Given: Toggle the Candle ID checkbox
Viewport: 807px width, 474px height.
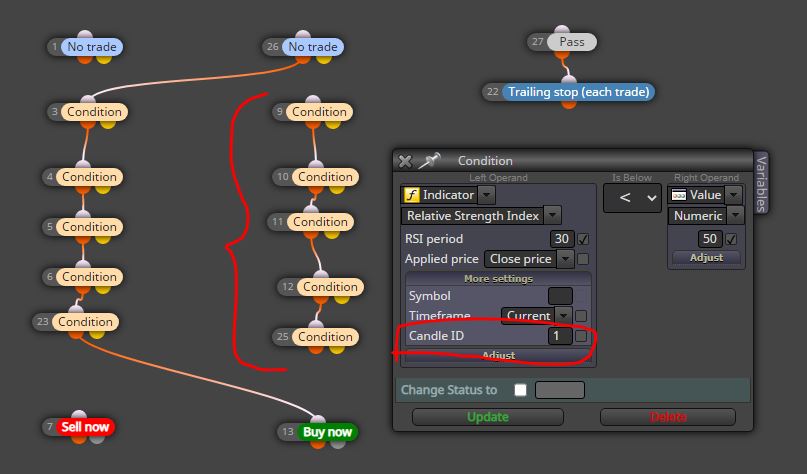Looking at the screenshot, I should pyautogui.click(x=581, y=336).
